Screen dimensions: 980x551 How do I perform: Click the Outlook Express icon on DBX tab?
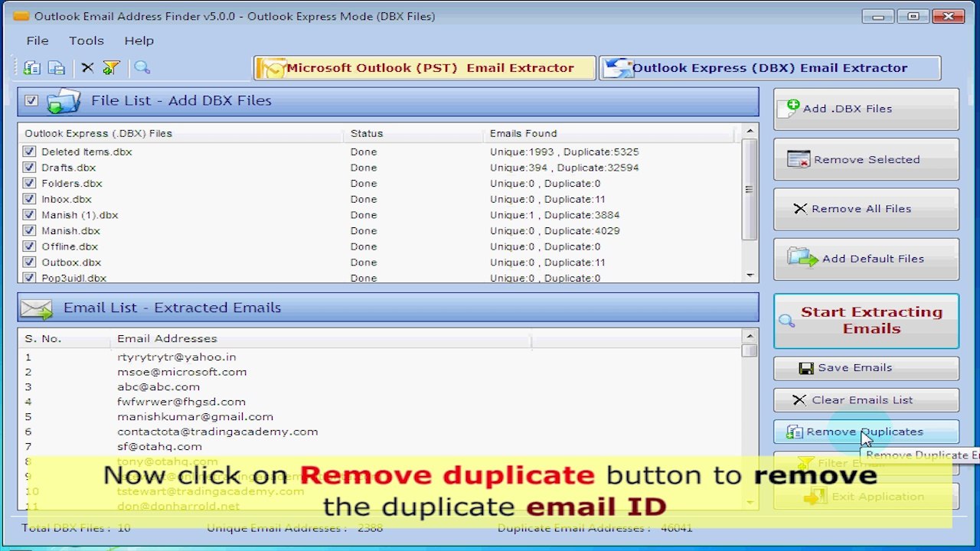tap(617, 68)
